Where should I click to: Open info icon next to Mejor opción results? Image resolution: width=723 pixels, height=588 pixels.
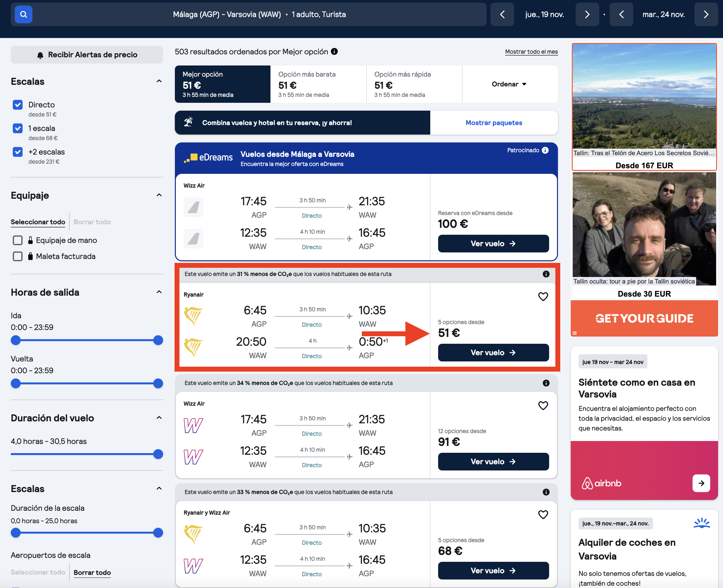coord(334,51)
